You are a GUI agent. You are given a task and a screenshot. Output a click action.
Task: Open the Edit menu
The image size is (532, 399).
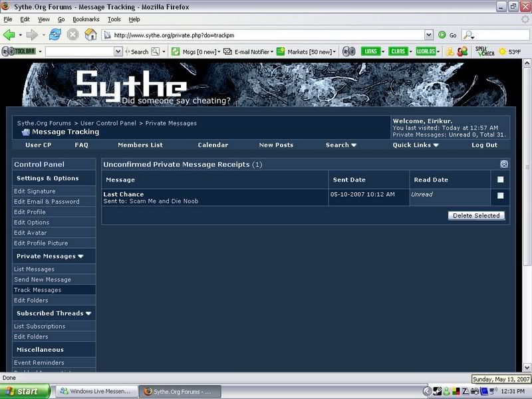click(25, 19)
